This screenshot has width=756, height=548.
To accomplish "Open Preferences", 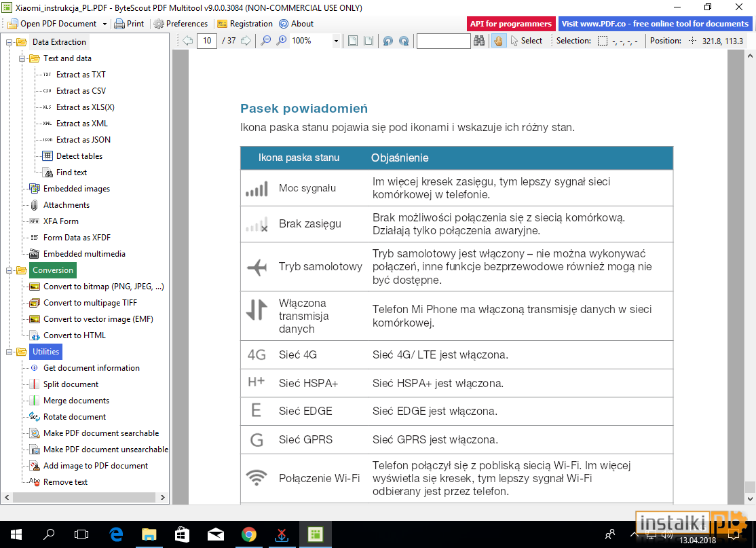I will (x=181, y=24).
